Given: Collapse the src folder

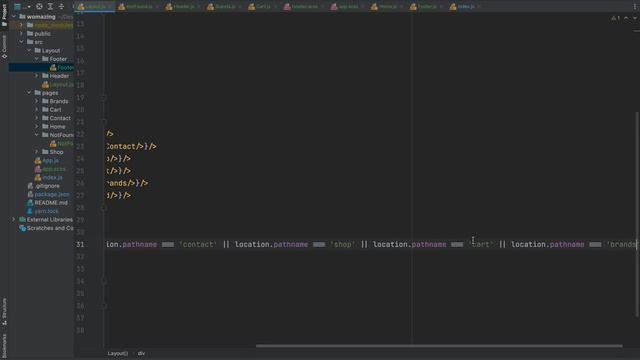Looking at the screenshot, I should [x=21, y=42].
